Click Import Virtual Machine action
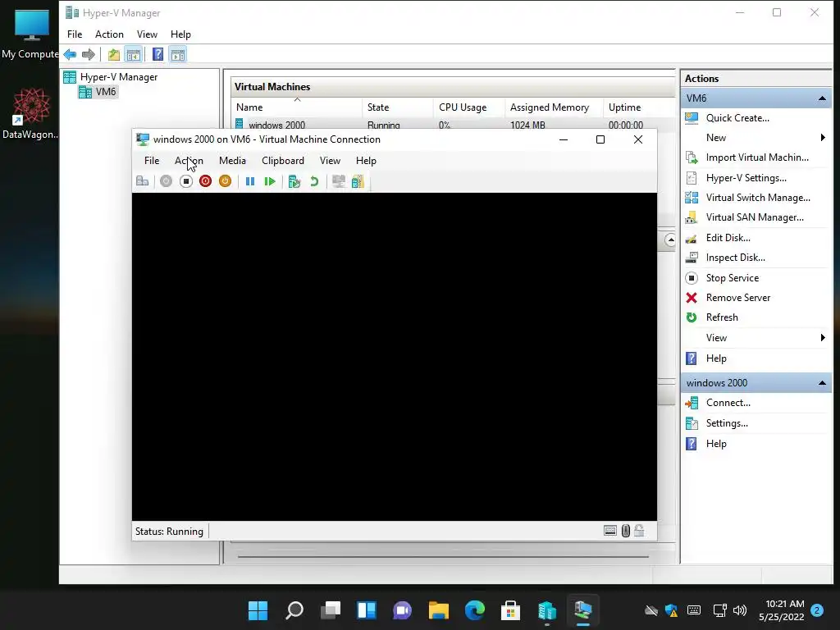This screenshot has width=840, height=630. click(757, 157)
